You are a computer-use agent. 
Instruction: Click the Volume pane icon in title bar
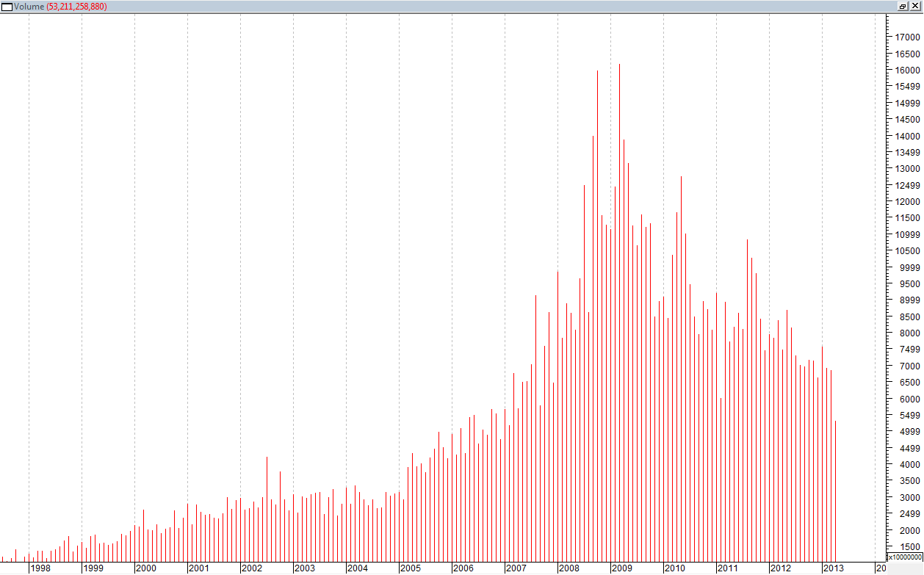coord(7,7)
